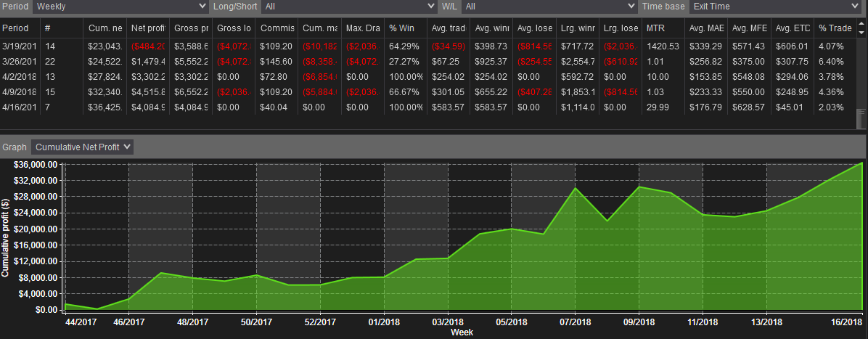Screen dimensions: 868x339
Task: Sort by the Avg. MAE column header
Action: (707, 28)
